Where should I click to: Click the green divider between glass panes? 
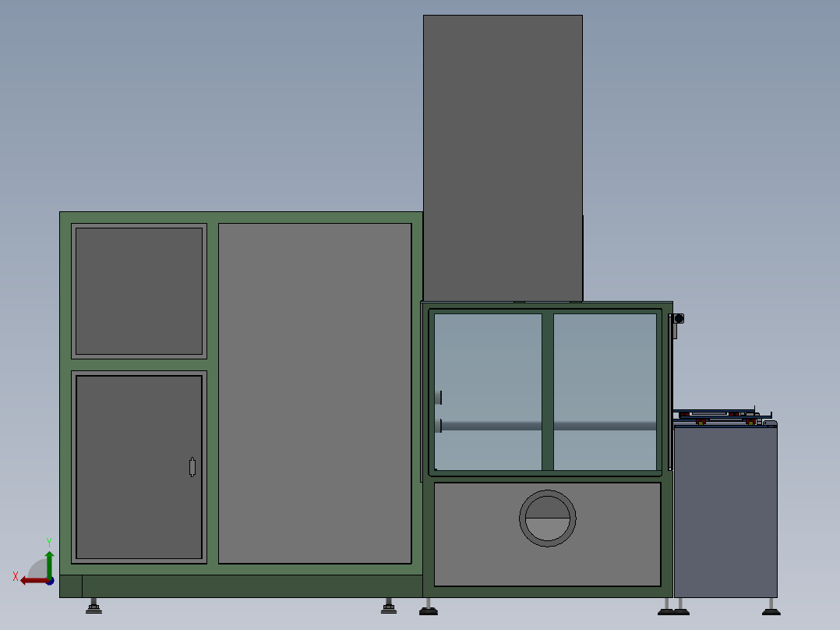tap(548, 392)
